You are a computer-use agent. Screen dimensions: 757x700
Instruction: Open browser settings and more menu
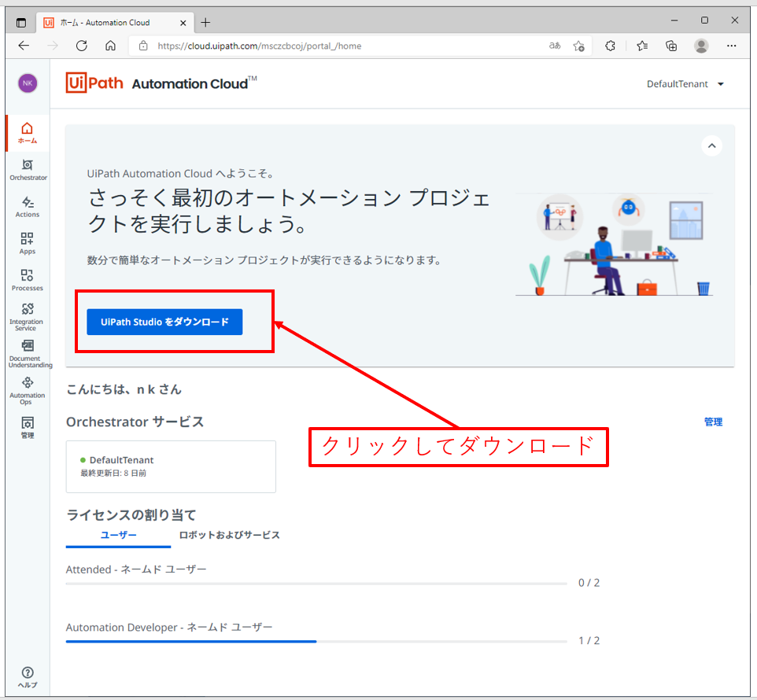(x=731, y=46)
